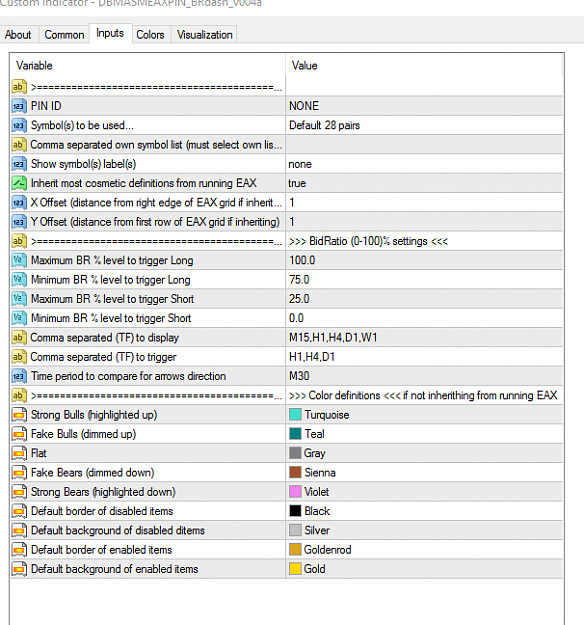Open the M30 time period value dropdown
Screen dimensions: 584x625
point(424,376)
